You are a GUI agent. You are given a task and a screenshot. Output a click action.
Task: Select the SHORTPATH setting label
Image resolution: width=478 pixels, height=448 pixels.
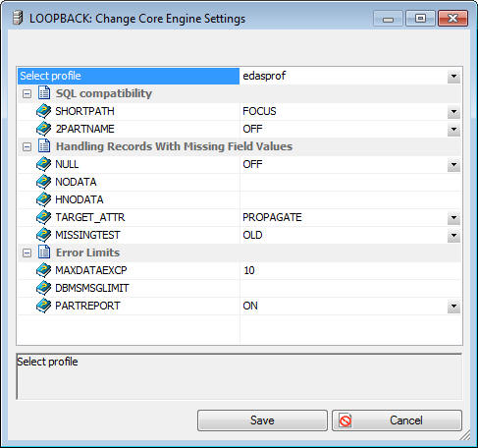click(x=84, y=111)
